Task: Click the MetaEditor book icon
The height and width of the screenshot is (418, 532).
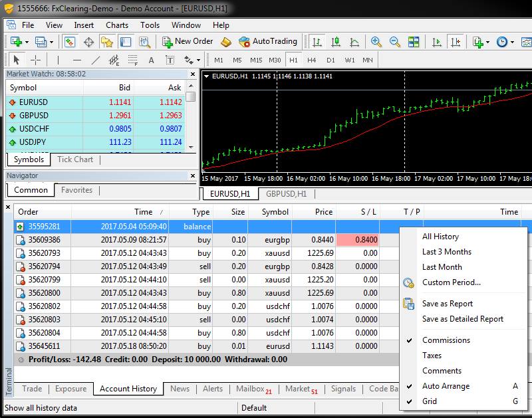Action: pos(226,41)
